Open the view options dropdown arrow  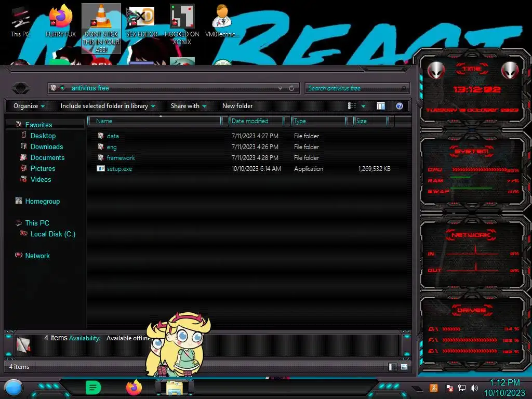pyautogui.click(x=363, y=106)
